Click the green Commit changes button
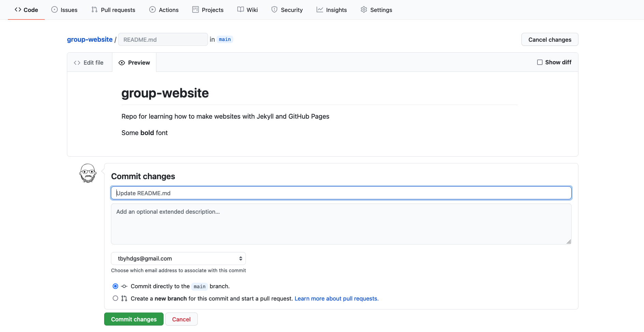The image size is (644, 332). point(134,319)
